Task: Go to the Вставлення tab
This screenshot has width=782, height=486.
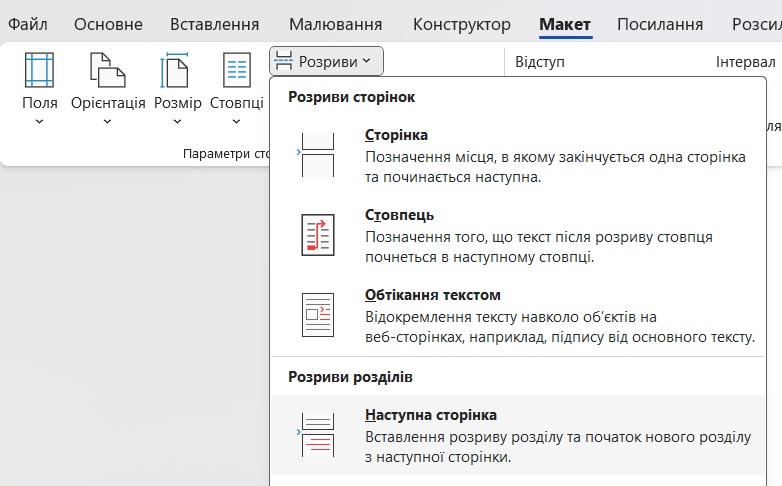Action: [x=214, y=24]
